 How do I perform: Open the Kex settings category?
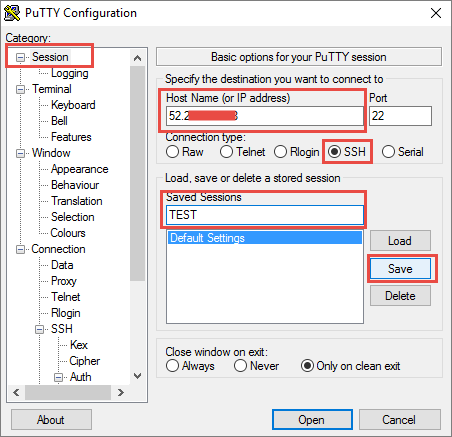pos(79,345)
